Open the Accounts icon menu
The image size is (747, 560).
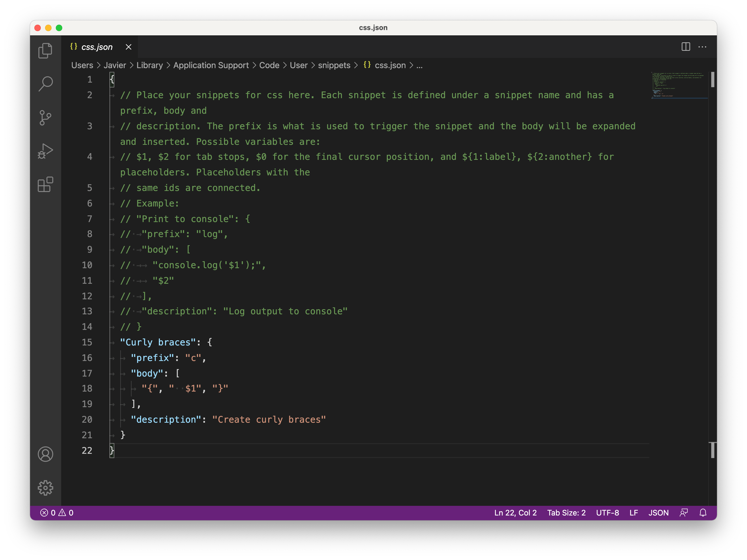(x=46, y=454)
